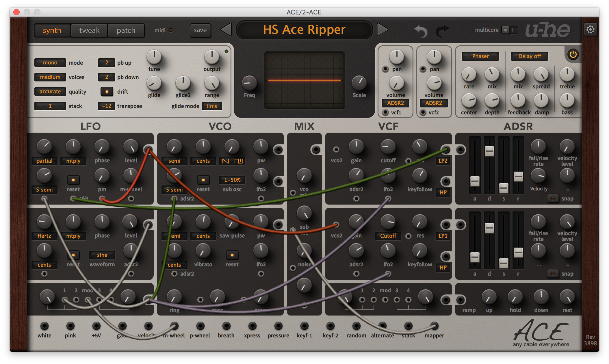Click the oscilloscope Freq knob
The image size is (609, 364).
click(249, 83)
